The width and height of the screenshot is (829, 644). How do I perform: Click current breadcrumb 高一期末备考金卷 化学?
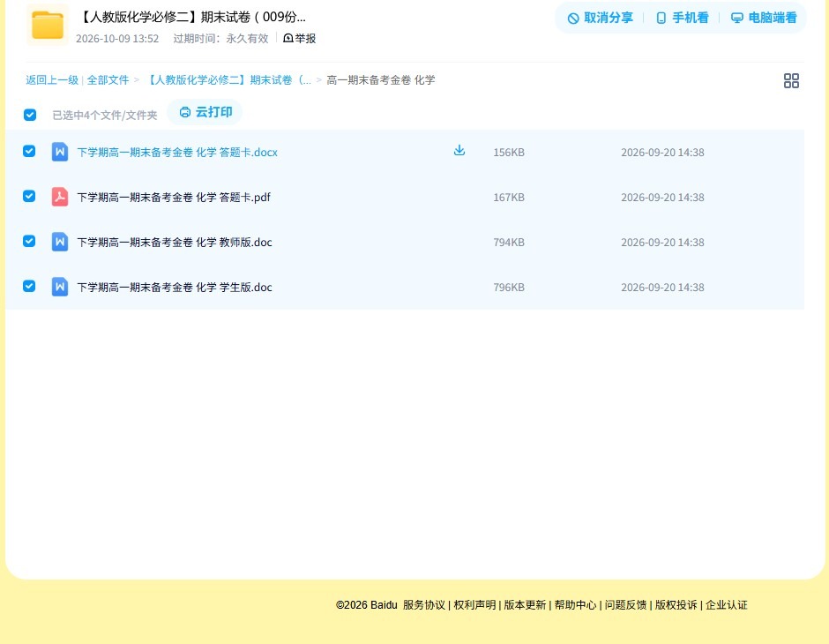pos(381,80)
